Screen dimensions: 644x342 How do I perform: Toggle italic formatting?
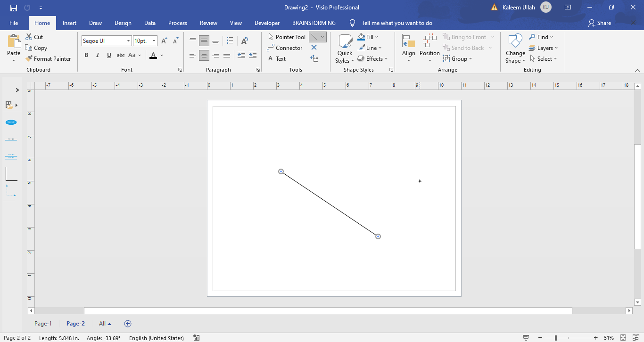pos(98,55)
